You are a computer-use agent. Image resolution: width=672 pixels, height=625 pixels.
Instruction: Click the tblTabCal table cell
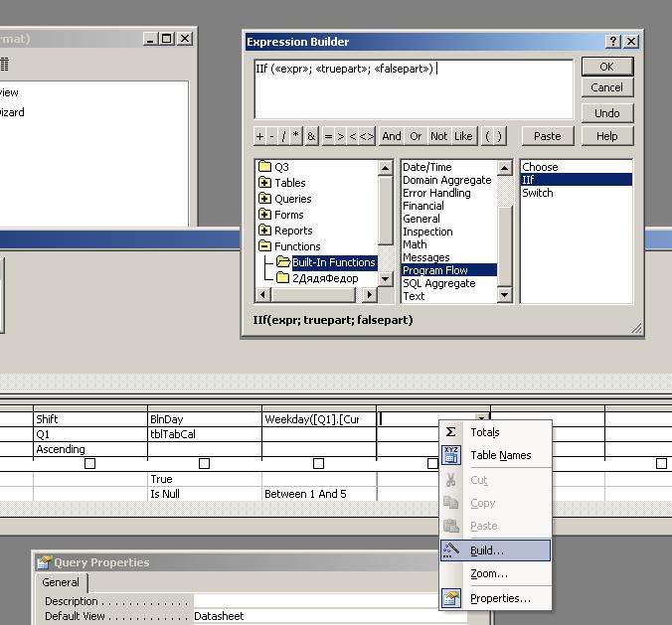pyautogui.click(x=205, y=434)
